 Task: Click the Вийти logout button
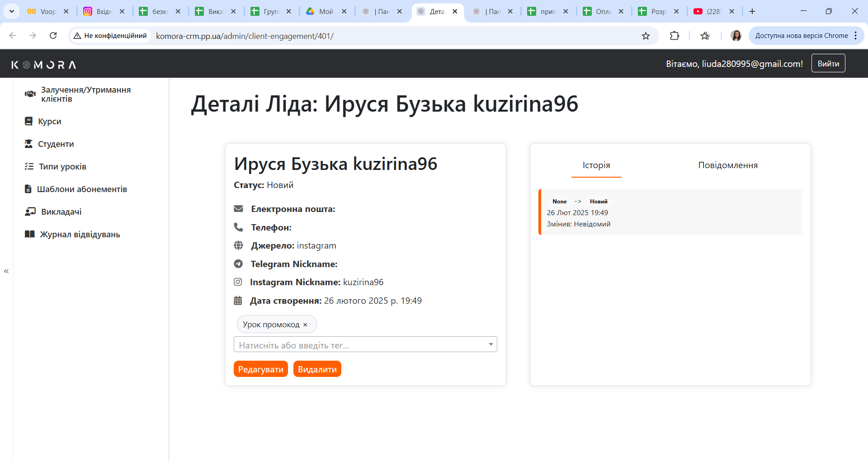[828, 63]
